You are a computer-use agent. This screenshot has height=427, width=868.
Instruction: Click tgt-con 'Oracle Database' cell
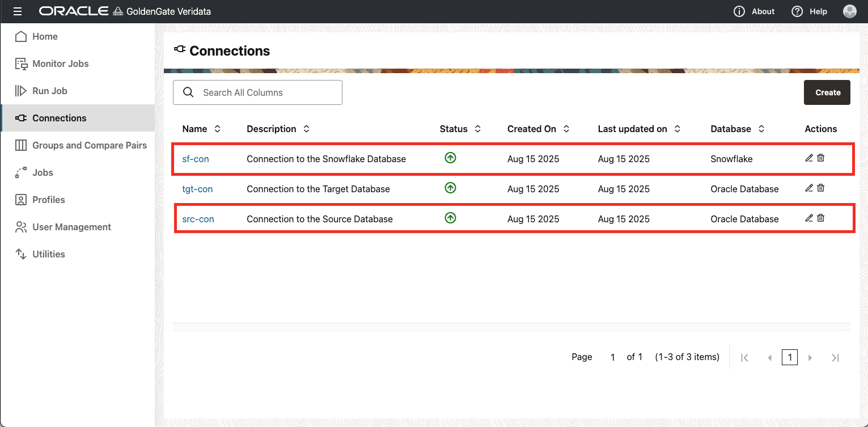(x=744, y=189)
